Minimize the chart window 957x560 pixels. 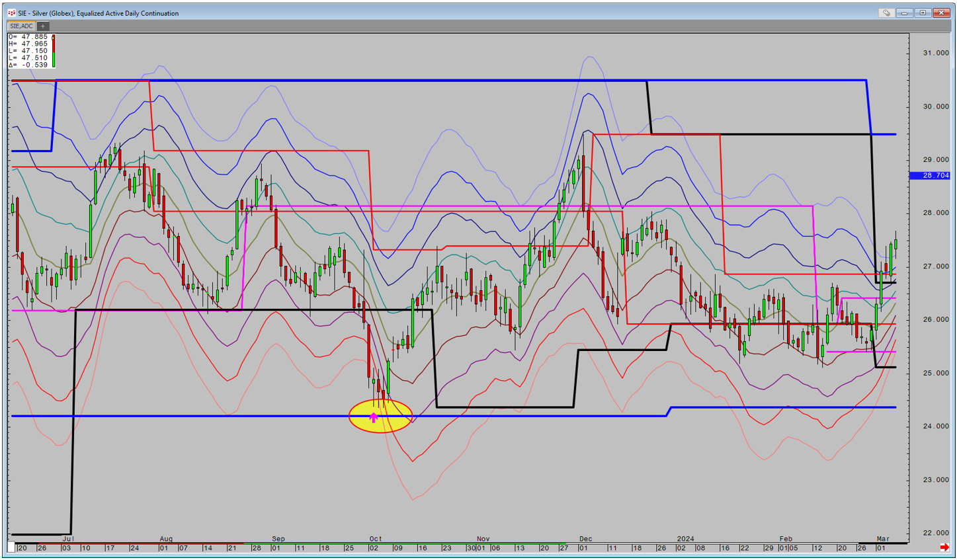pos(905,13)
